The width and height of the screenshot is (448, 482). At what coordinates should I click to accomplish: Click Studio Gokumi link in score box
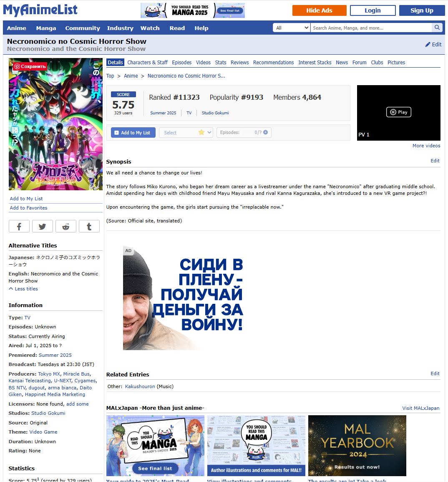click(215, 113)
